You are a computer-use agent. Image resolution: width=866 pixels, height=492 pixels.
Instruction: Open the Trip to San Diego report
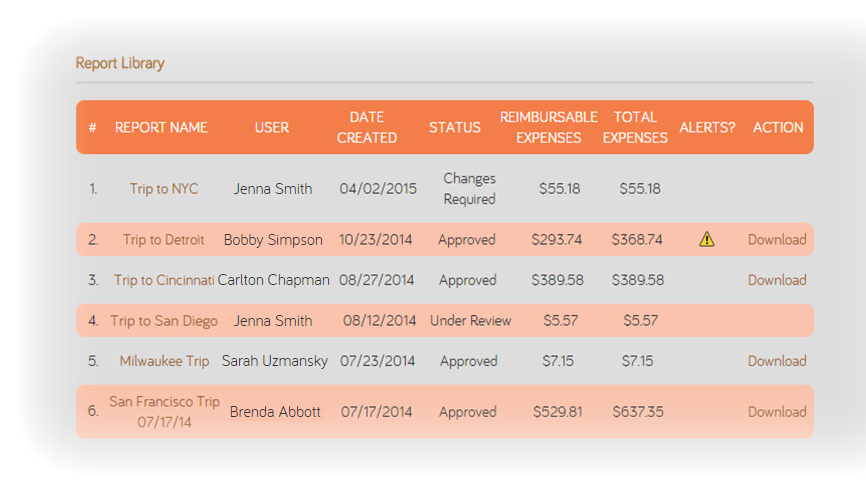(x=163, y=321)
